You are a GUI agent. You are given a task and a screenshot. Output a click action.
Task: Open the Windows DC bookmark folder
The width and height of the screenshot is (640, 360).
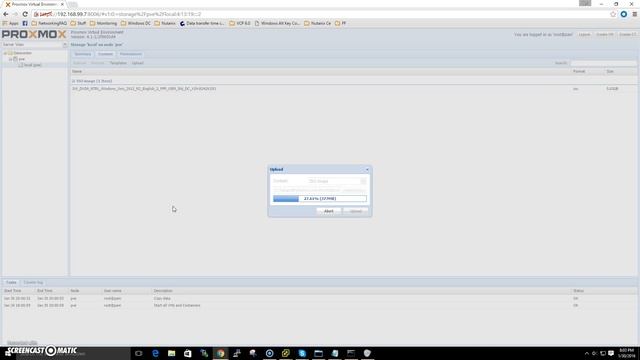pos(136,23)
